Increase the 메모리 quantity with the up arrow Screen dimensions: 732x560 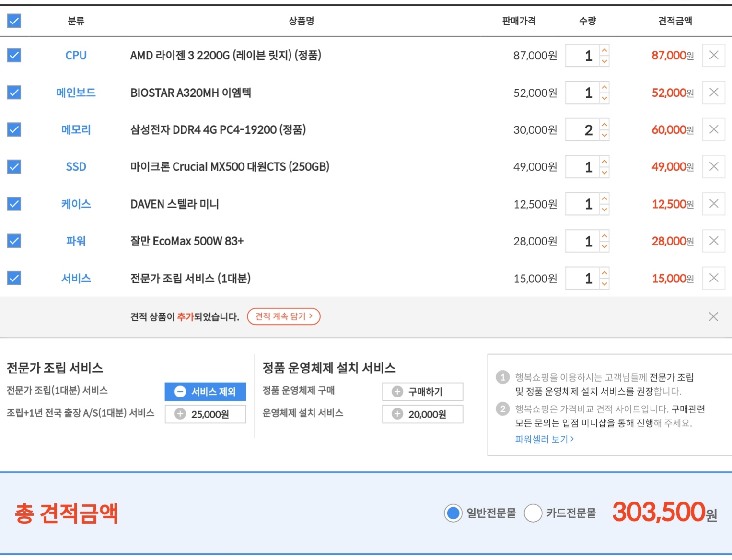pyautogui.click(x=604, y=125)
